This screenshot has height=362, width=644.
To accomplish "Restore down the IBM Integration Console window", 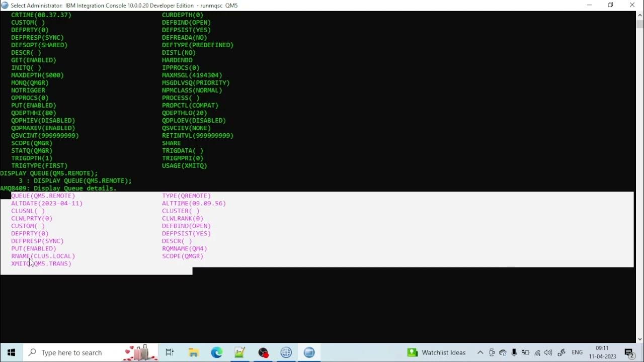I will 611,5.
